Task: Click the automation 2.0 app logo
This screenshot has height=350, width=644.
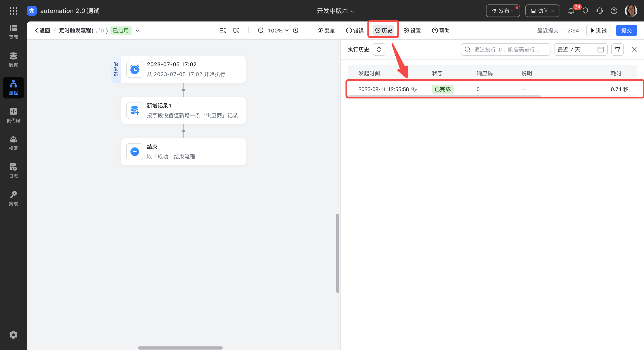Action: pos(32,11)
